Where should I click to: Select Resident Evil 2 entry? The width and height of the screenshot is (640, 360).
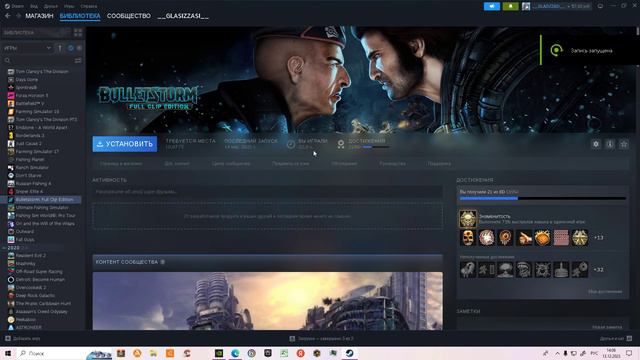[31, 256]
